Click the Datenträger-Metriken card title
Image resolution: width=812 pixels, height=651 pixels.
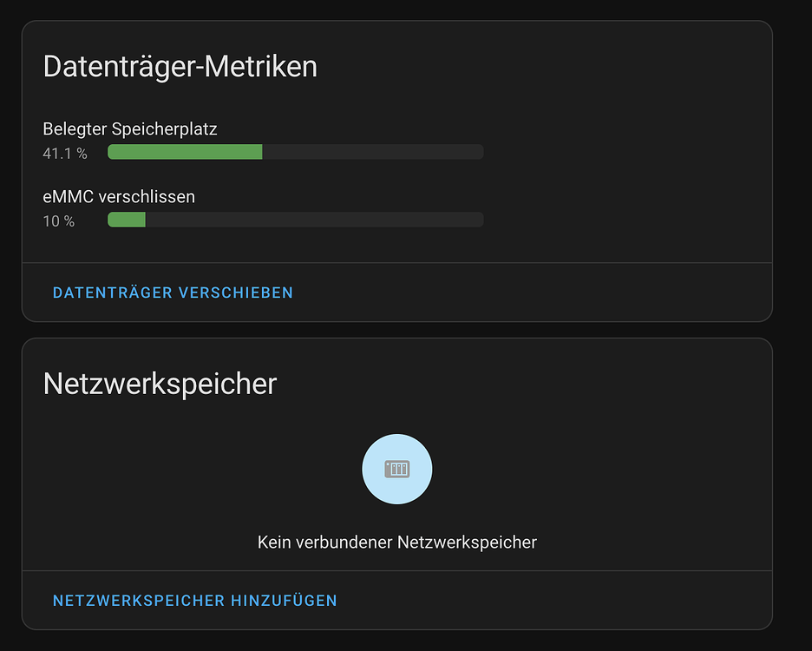180,66
